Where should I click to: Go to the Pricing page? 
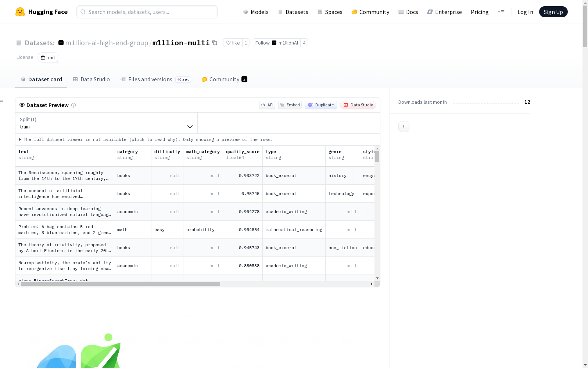coord(480,12)
